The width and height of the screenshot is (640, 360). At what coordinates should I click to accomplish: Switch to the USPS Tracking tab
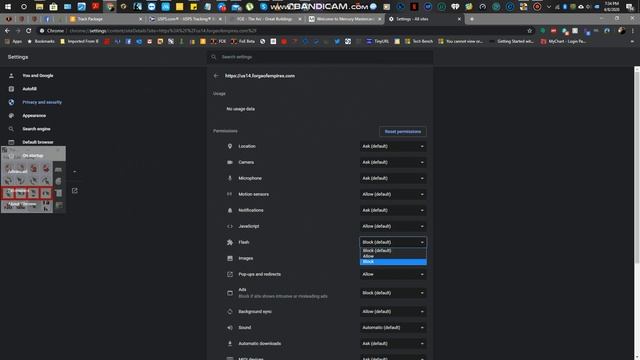coord(185,19)
